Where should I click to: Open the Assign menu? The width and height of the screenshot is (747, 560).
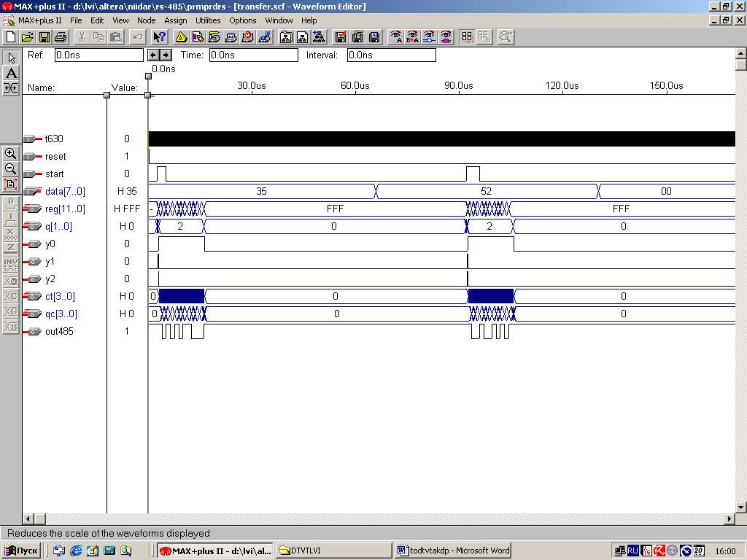176,20
